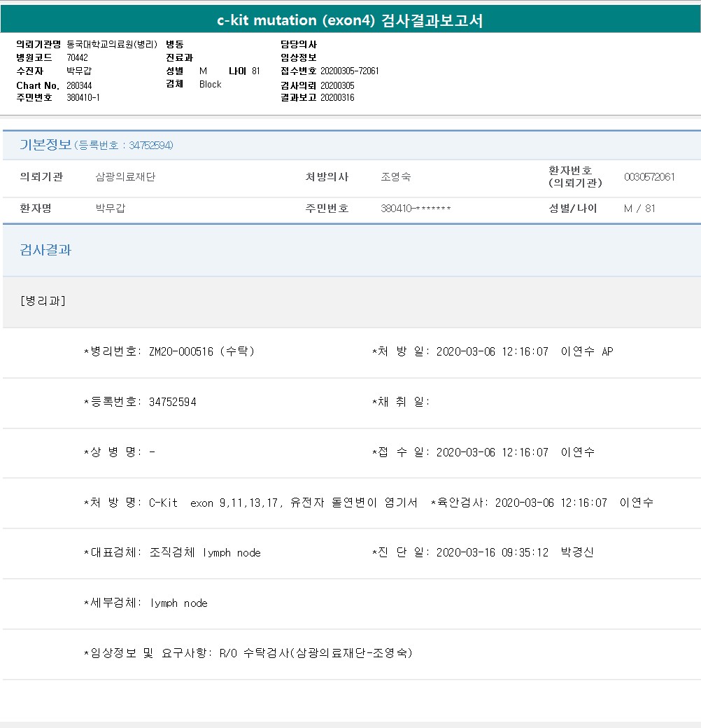
Task: Click 세부검체 value 'lymph node'
Action: tap(178, 603)
